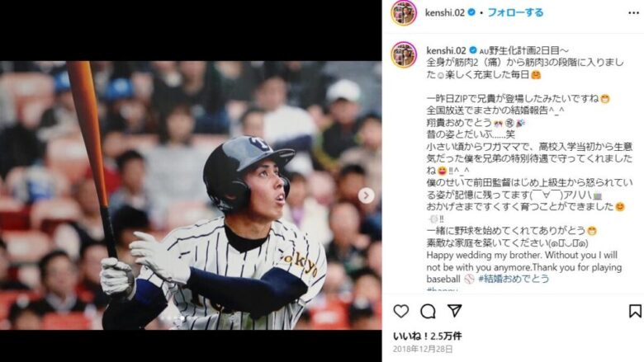
Task: Click the baseball player photo
Action: click(191, 195)
